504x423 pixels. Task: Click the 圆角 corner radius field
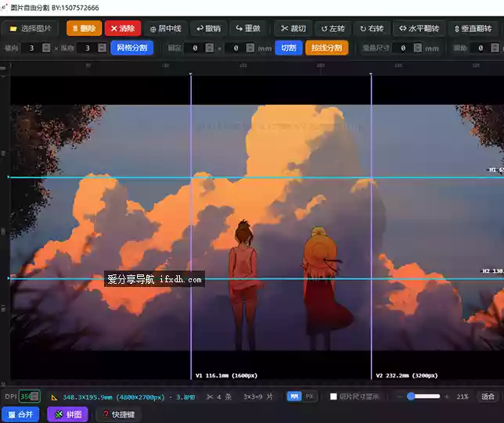(x=481, y=48)
